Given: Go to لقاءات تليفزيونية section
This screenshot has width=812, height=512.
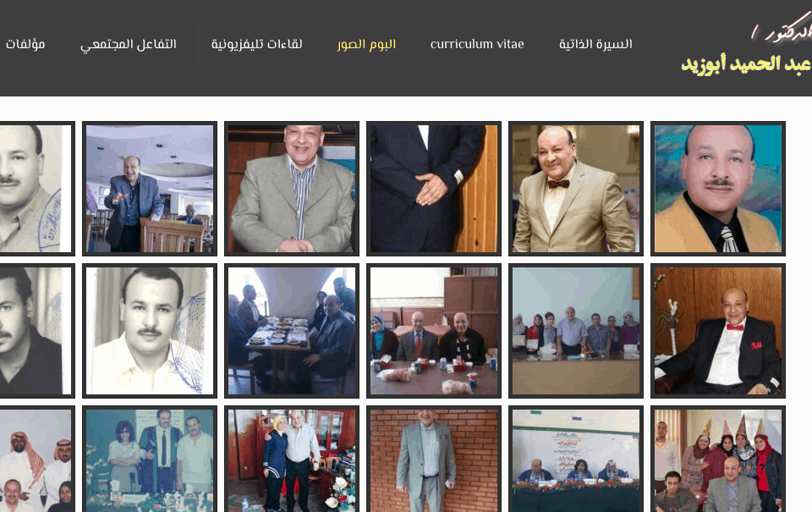Looking at the screenshot, I should 256,45.
